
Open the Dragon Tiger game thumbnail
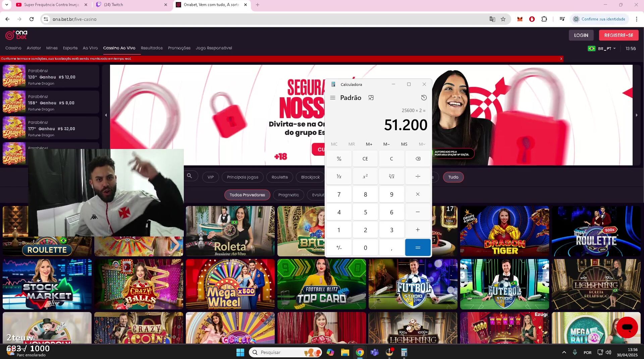click(504, 231)
